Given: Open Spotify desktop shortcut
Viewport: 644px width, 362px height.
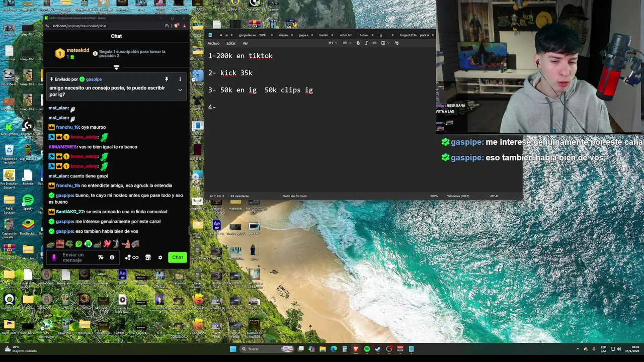Looking at the screenshot, I should (x=28, y=202).
